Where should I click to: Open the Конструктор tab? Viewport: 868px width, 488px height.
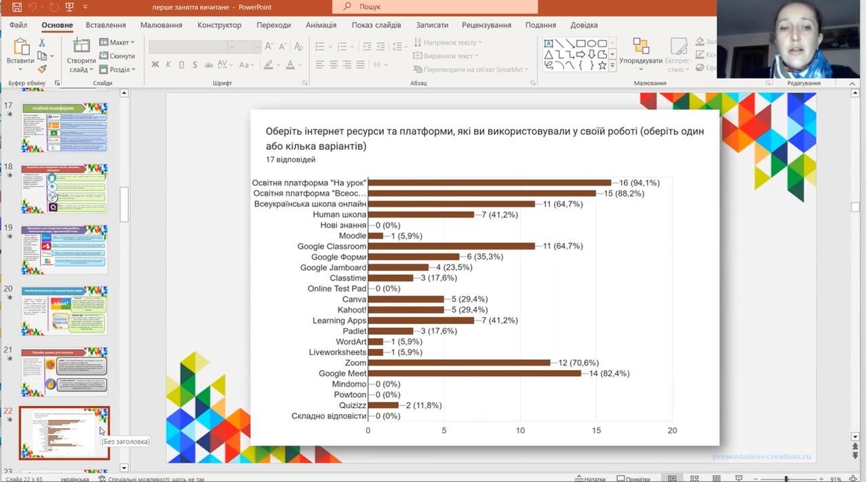(x=219, y=25)
